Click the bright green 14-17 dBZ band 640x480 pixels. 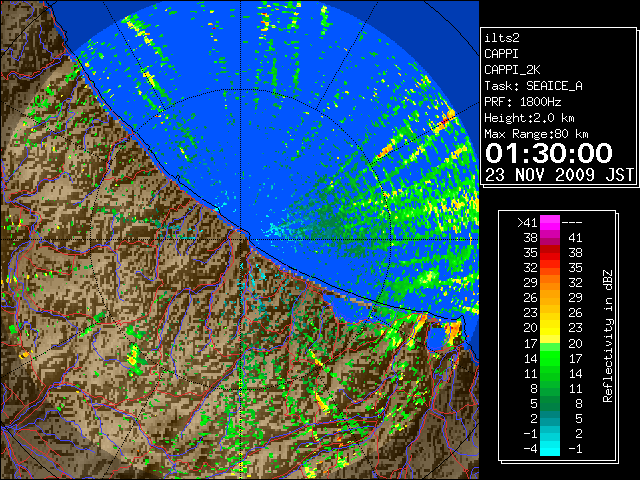(x=550, y=358)
